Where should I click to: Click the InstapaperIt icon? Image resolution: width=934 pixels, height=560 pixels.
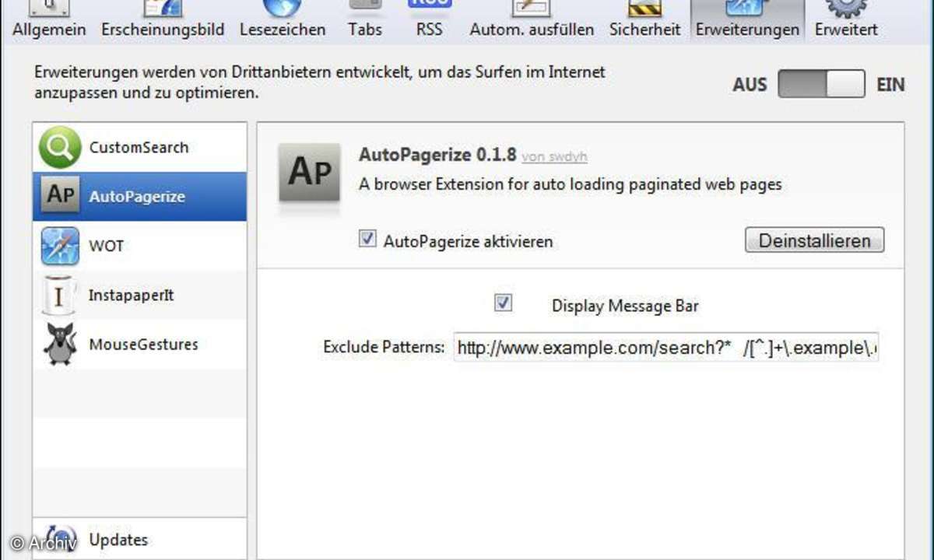[x=58, y=296]
